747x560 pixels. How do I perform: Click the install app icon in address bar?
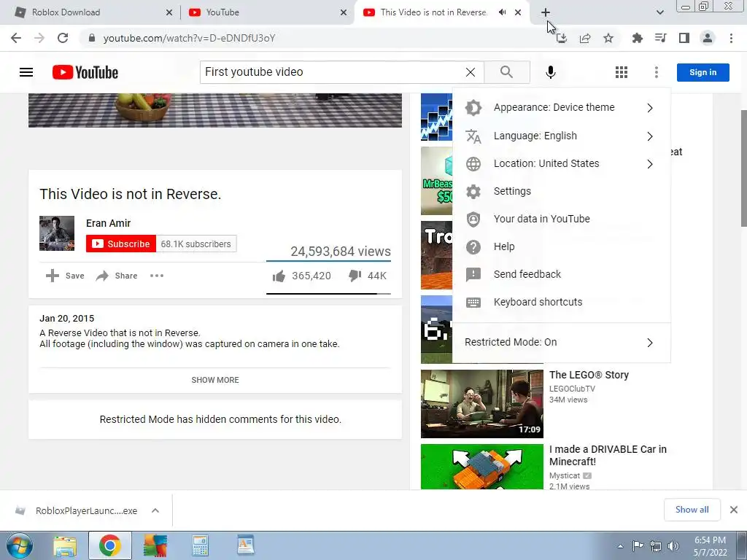click(562, 38)
